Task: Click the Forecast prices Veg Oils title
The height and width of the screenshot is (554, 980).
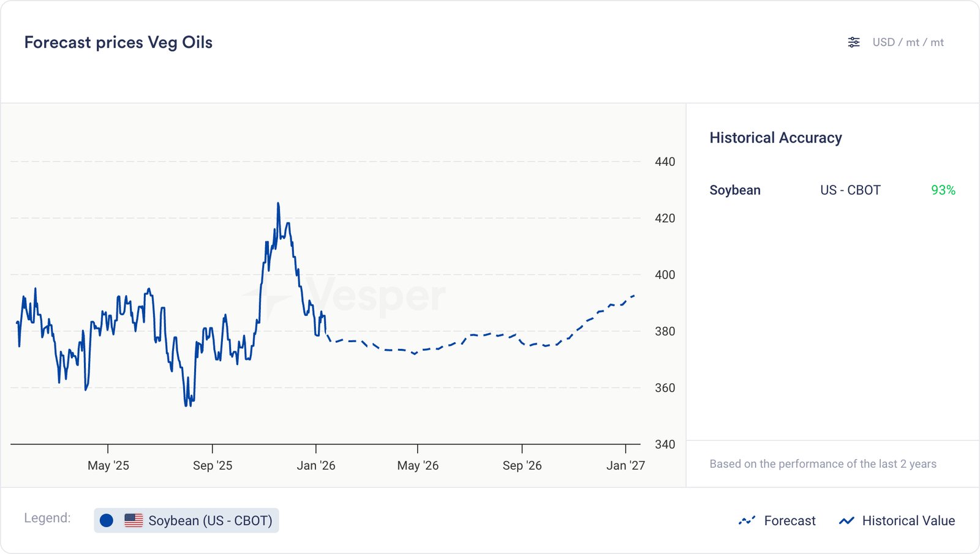Action: coord(118,42)
